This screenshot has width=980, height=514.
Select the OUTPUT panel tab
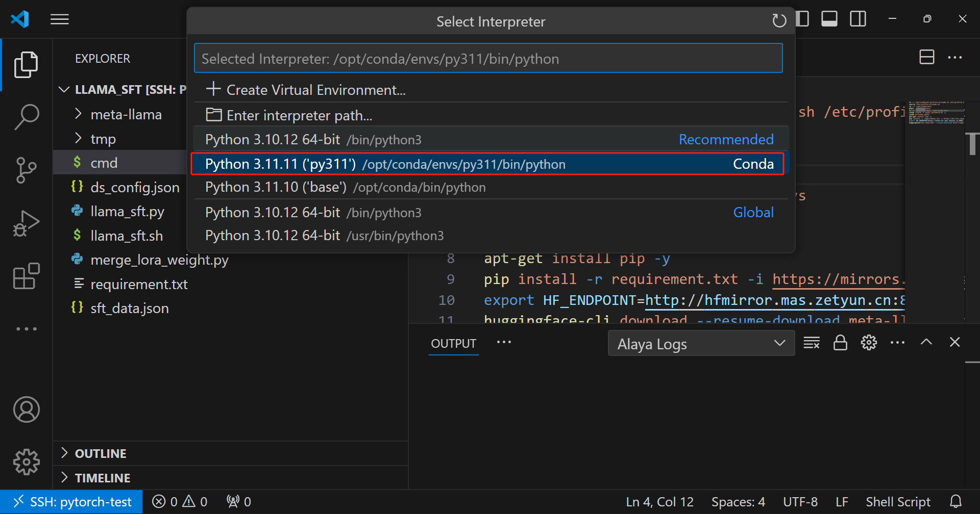tap(453, 344)
